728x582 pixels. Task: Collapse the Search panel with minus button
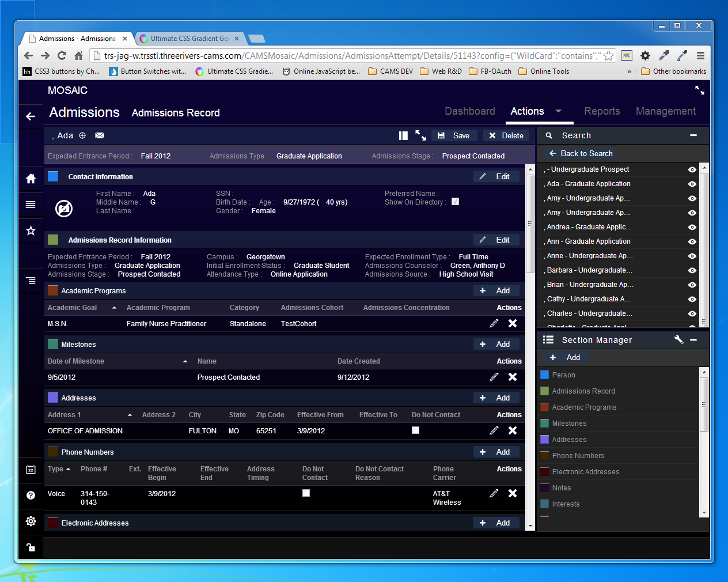(693, 135)
